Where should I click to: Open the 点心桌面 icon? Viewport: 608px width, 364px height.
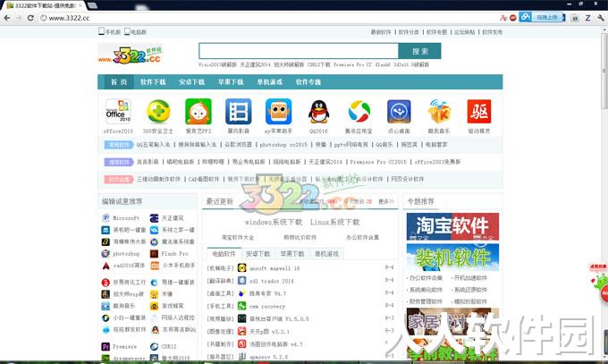point(399,112)
